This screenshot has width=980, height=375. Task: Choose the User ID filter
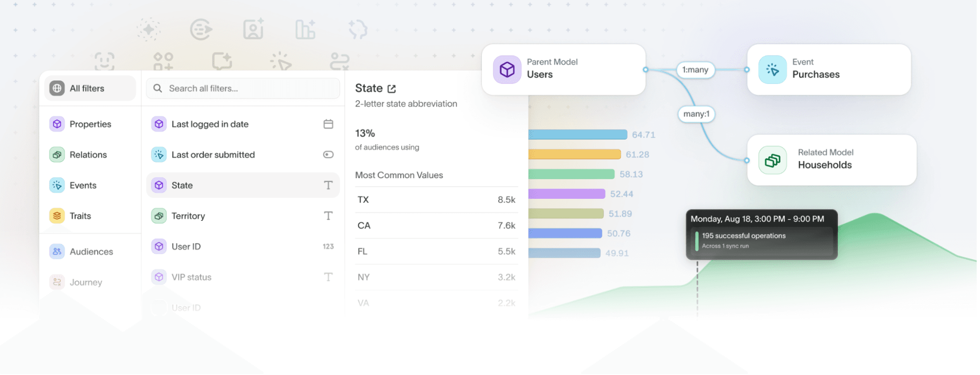click(186, 246)
